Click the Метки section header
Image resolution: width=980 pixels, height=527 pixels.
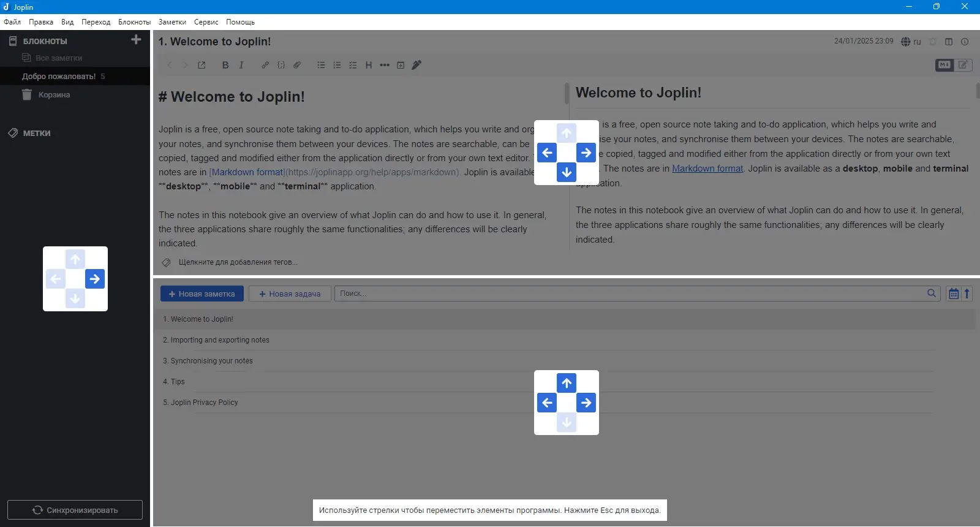[x=37, y=133]
